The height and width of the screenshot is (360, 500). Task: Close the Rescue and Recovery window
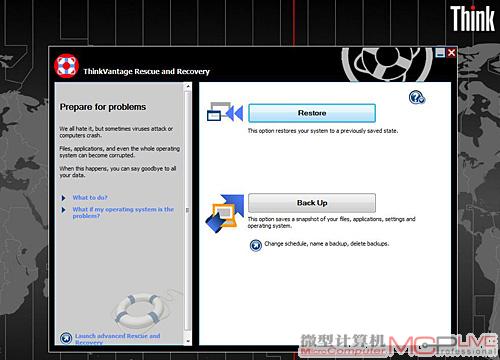click(x=451, y=53)
